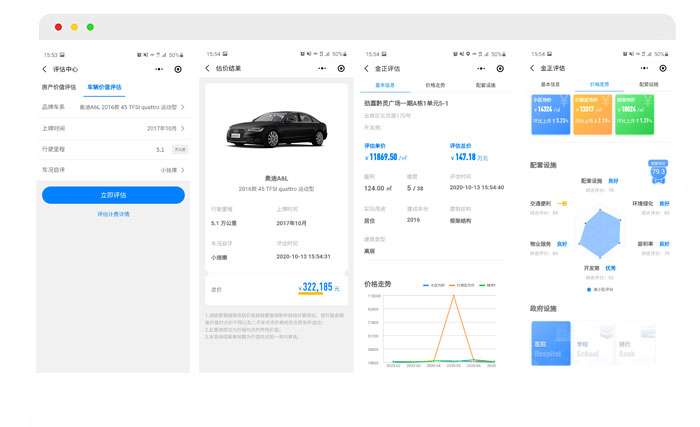Click the blue radar chart polygon
Screen dimensions: 700x427
(x=600, y=233)
